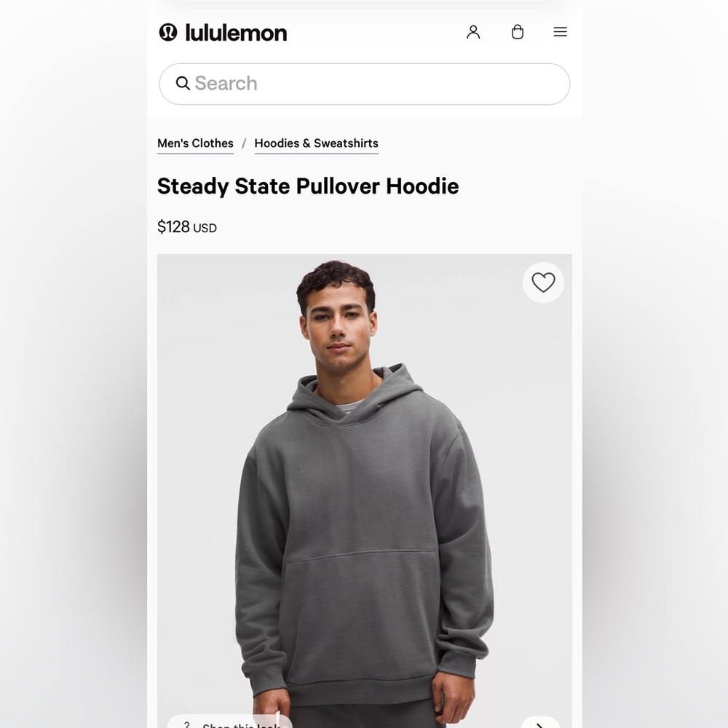Toggle the favorite heart for this hoodie
The width and height of the screenshot is (728, 728).
(x=543, y=282)
